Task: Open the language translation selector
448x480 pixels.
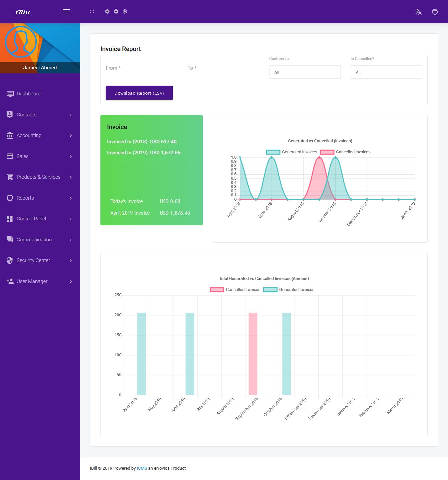Action: 418,12
